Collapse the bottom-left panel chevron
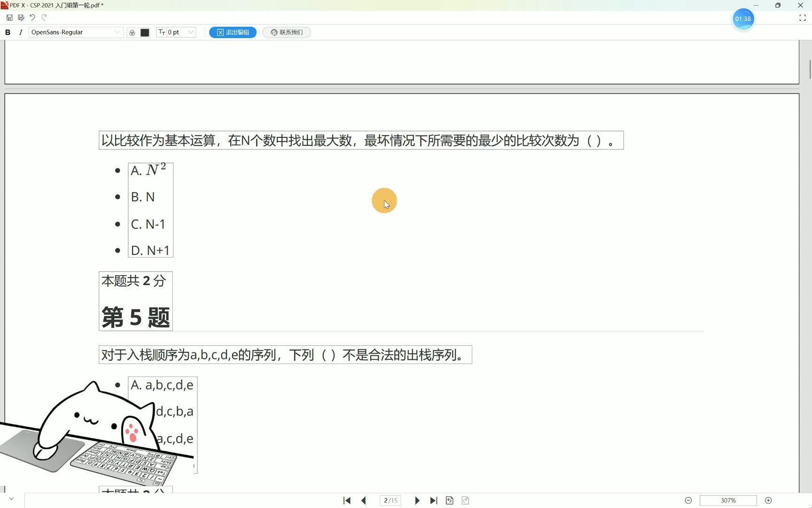 click(11, 498)
